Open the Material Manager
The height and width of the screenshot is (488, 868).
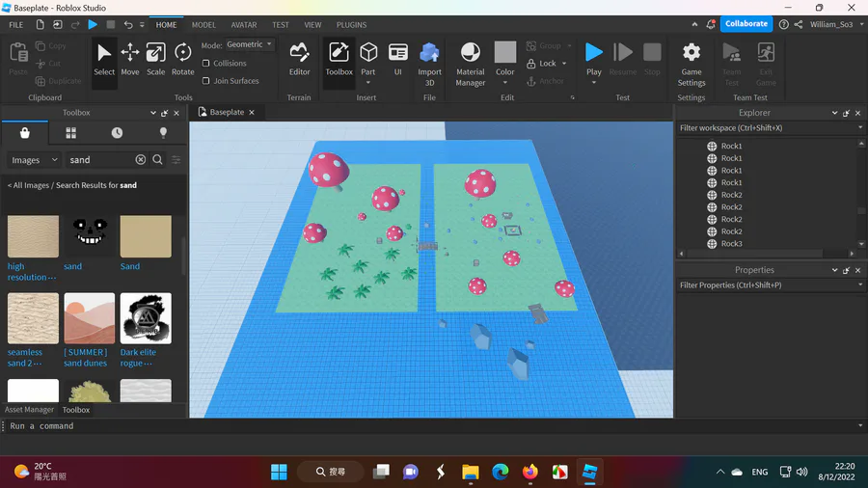point(470,65)
